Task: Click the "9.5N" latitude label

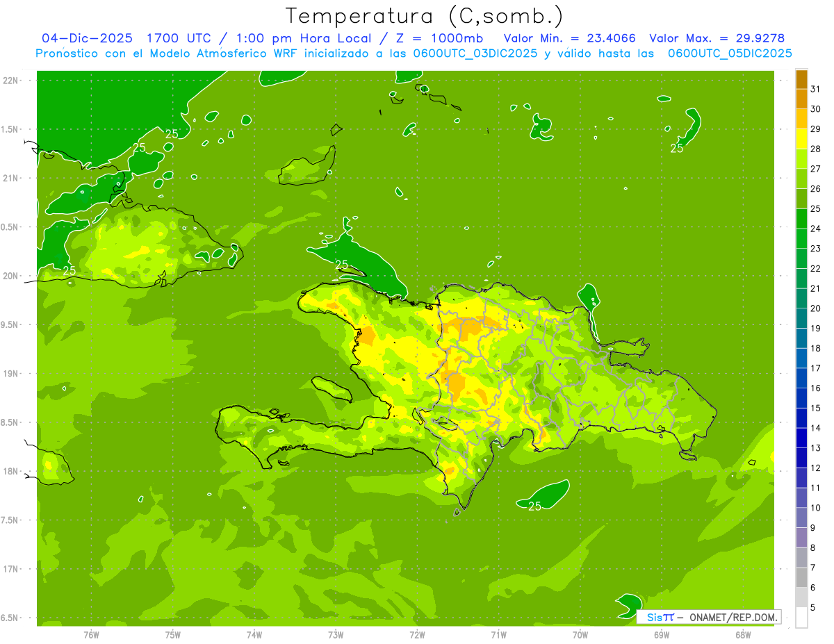Action: pyautogui.click(x=11, y=324)
